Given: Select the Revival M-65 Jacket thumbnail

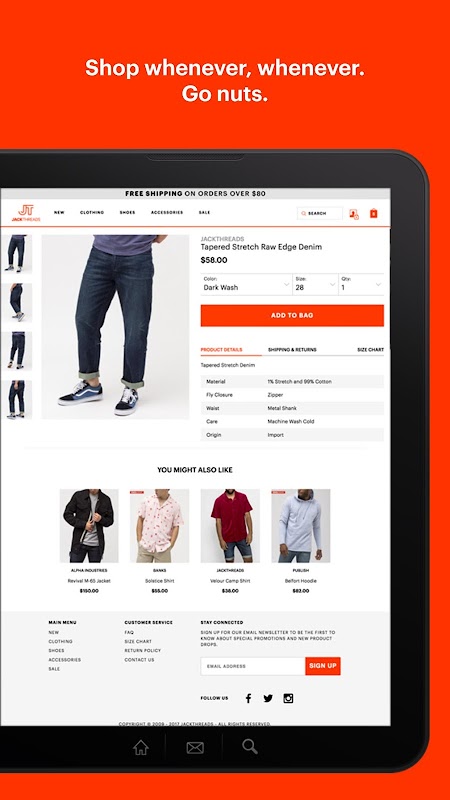Looking at the screenshot, I should coord(89,526).
